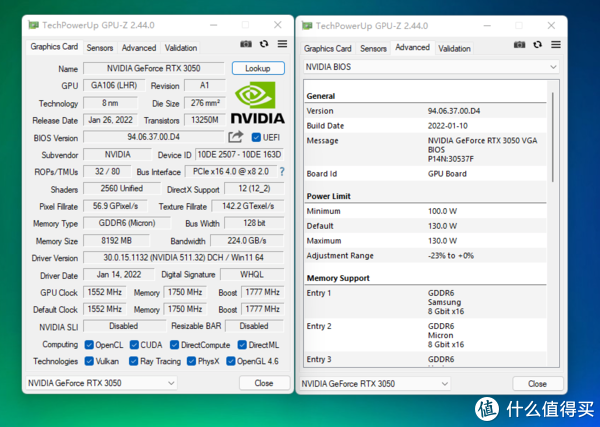Click the Entry 1 Samsung memory row

[426, 302]
